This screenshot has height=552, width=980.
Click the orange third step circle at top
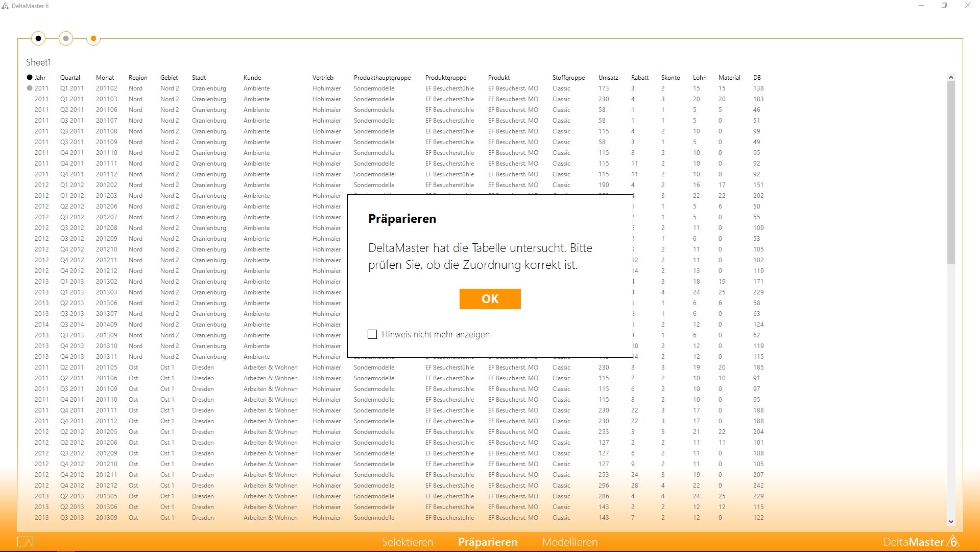(x=93, y=38)
